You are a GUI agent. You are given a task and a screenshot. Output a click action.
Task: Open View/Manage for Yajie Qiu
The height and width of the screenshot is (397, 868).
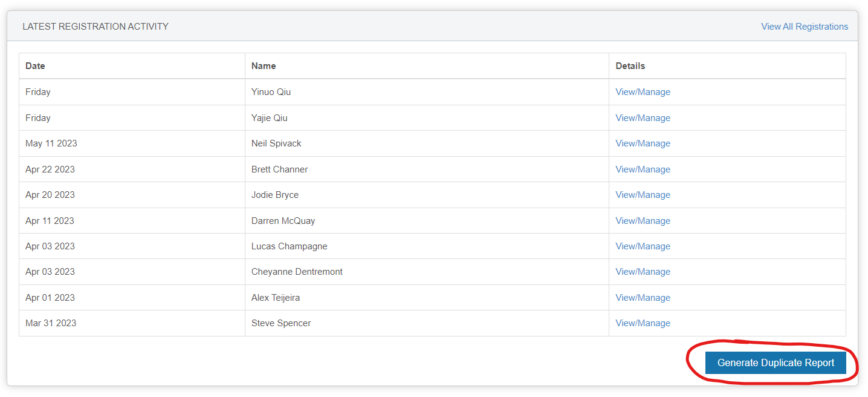(x=643, y=117)
